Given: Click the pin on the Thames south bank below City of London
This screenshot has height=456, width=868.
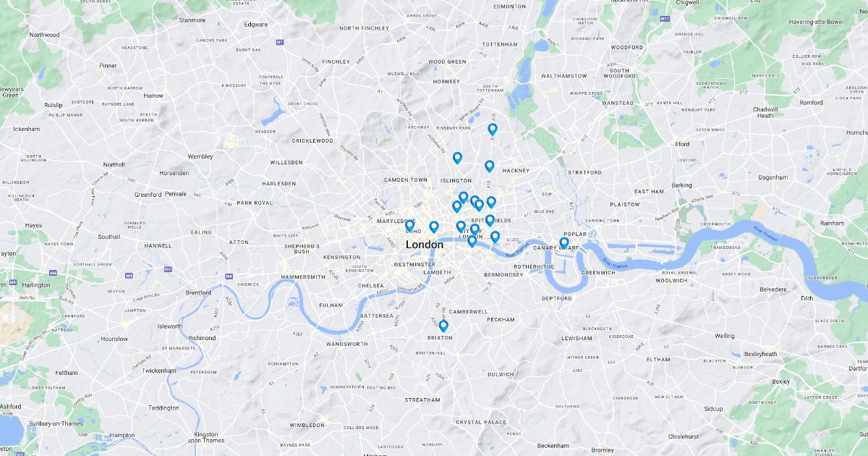Looking at the screenshot, I should [x=472, y=242].
